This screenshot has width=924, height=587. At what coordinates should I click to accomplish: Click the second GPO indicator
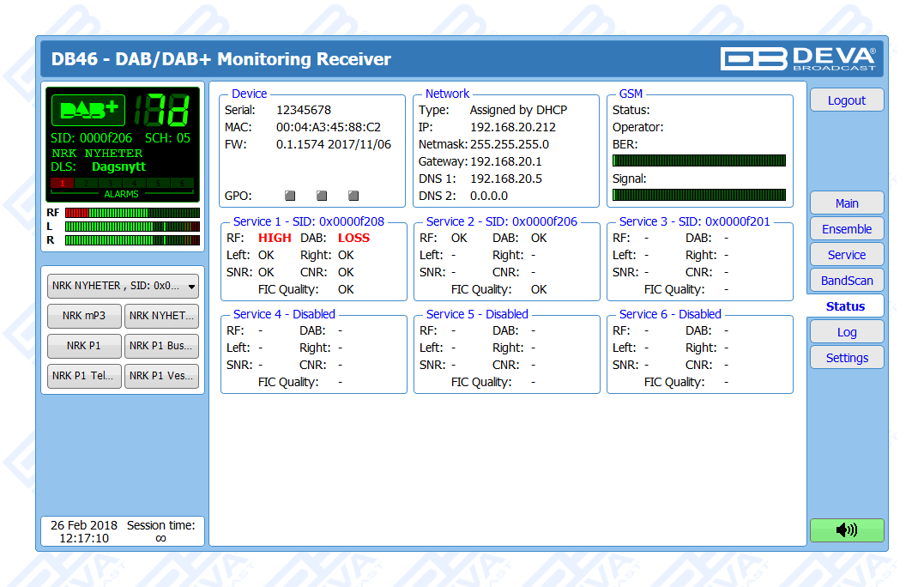click(x=322, y=196)
